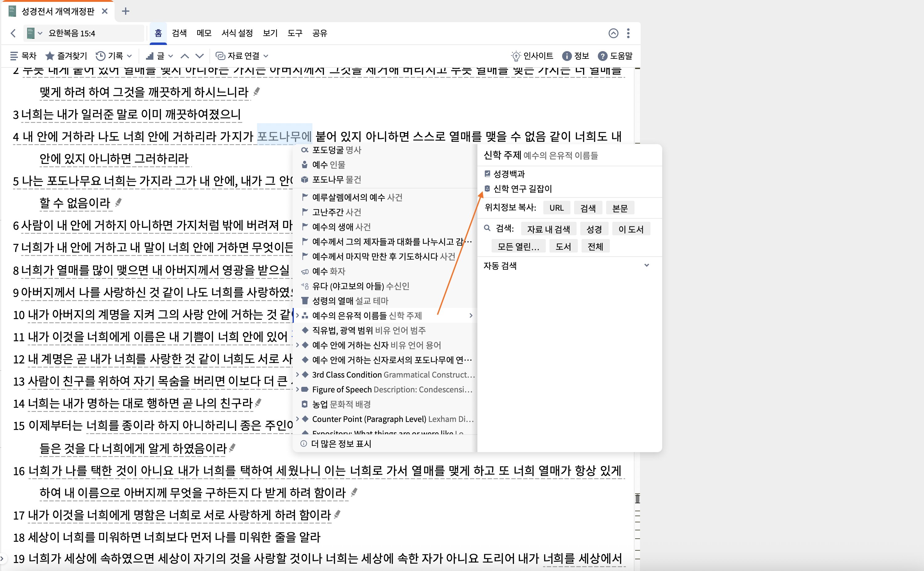This screenshot has height=571, width=924.
Task: Click note pencil icon after verse 16
Action: [x=354, y=492]
